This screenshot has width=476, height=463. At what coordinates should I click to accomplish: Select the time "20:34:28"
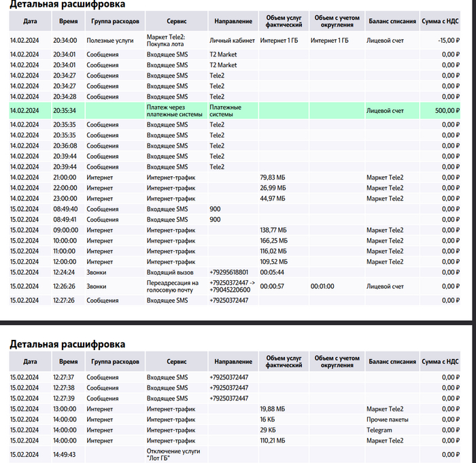tap(63, 97)
